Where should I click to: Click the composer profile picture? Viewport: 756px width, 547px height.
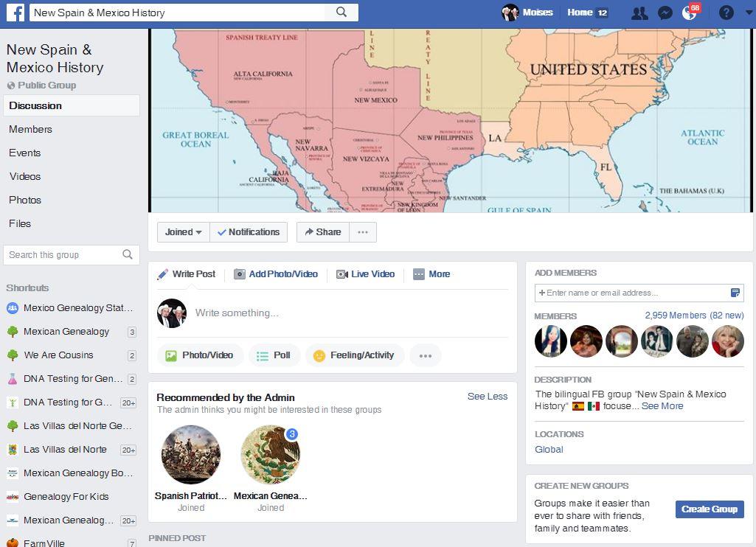point(172,313)
